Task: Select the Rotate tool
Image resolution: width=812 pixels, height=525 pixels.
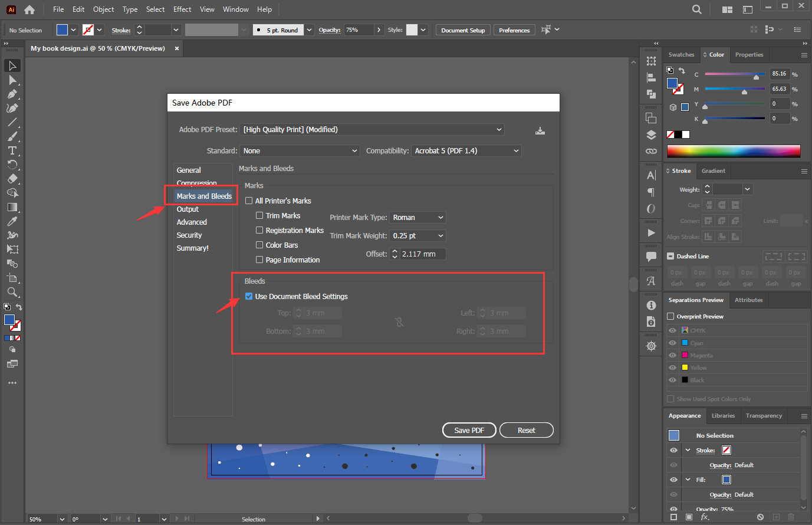Action: pos(12,165)
